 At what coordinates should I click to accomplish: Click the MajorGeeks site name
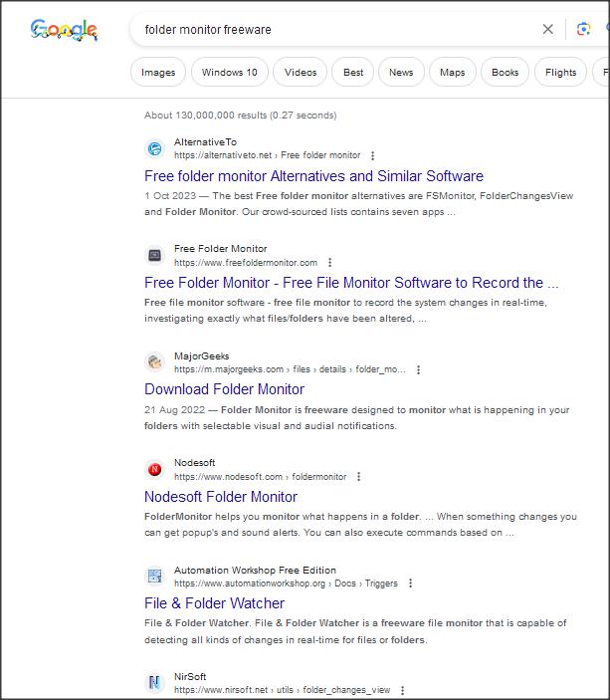click(201, 355)
